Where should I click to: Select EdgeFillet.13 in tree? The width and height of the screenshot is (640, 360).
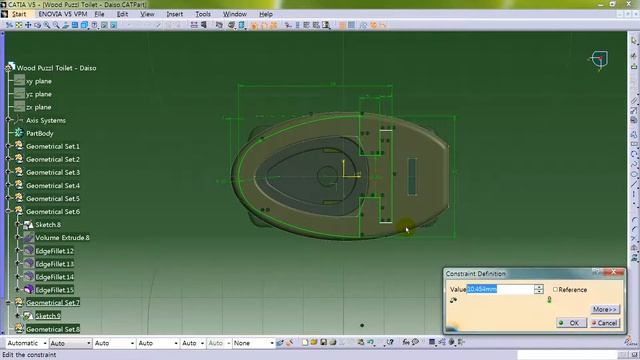point(54,264)
